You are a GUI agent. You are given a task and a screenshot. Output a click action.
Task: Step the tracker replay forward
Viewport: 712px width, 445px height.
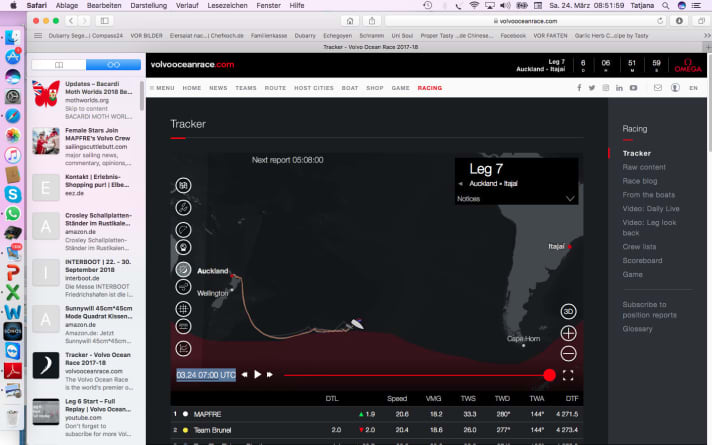(270, 375)
